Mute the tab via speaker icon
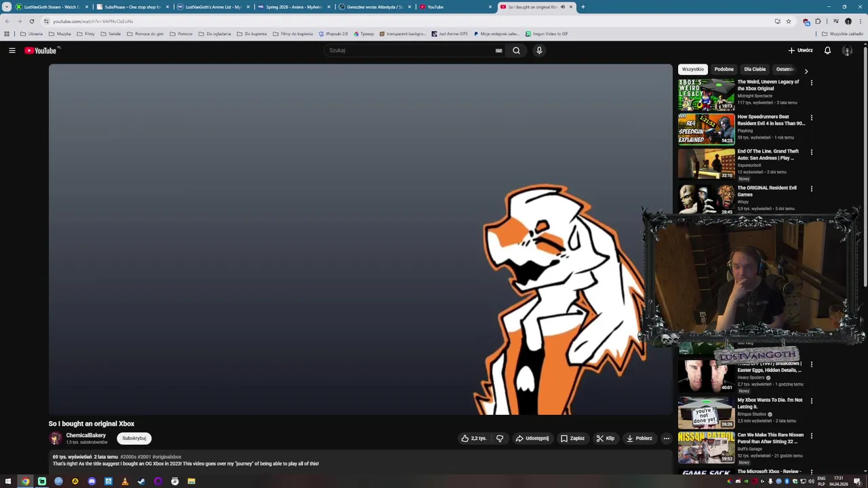The width and height of the screenshot is (868, 488). [562, 7]
